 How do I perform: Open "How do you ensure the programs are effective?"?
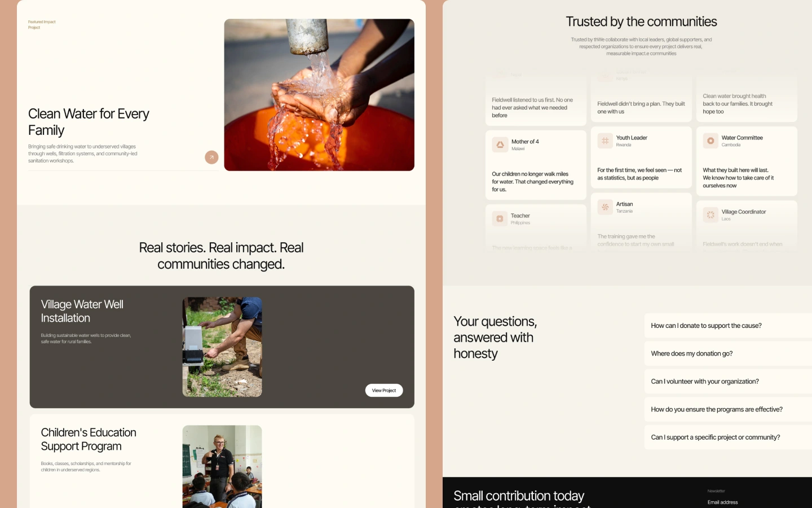(728, 409)
